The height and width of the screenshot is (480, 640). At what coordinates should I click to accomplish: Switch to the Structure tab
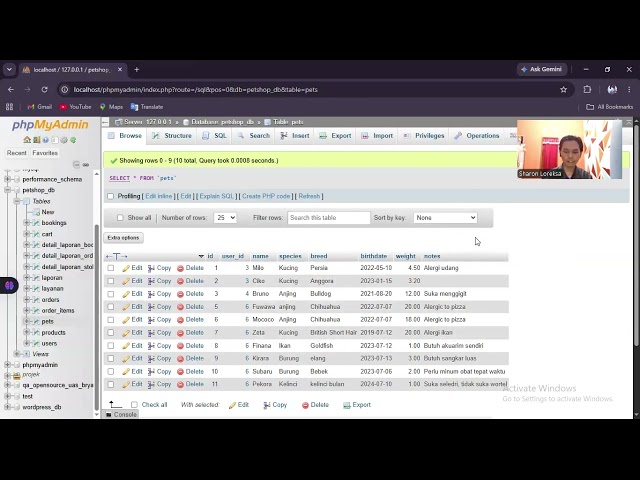(x=172, y=136)
